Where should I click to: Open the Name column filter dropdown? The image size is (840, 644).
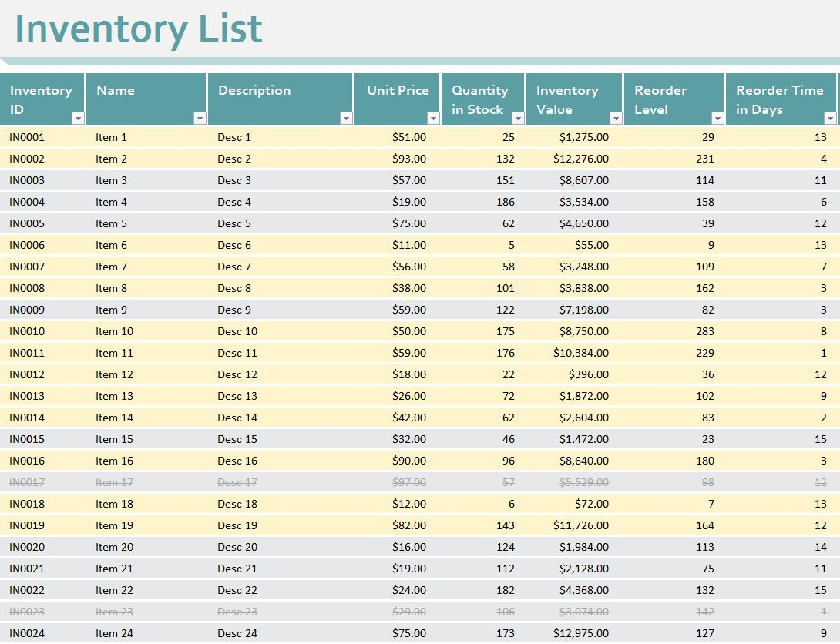200,119
